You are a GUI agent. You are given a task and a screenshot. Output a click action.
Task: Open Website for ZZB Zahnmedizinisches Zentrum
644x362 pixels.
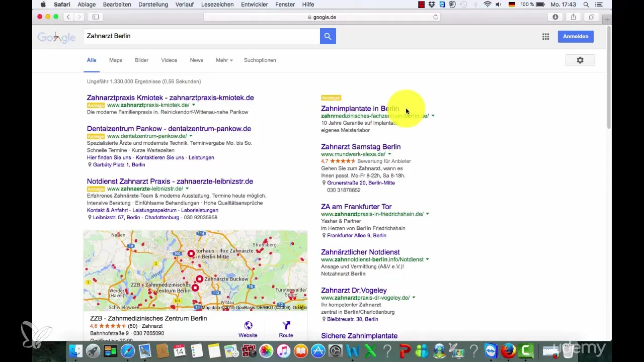coord(248,330)
